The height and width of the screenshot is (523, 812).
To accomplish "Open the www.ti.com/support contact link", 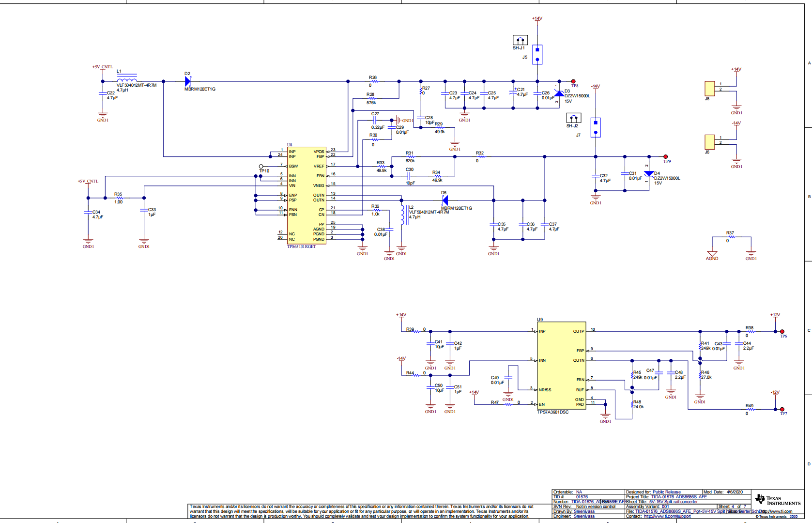I will coord(667,516).
